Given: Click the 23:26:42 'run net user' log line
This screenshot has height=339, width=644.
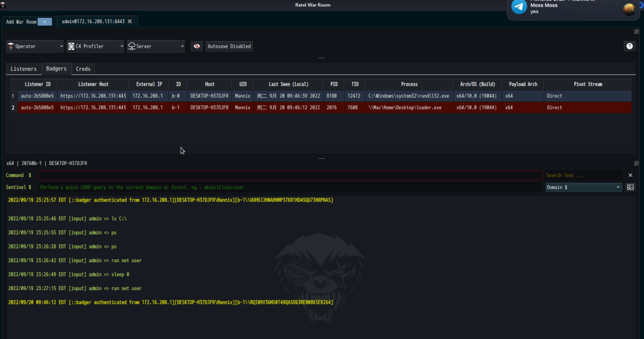Looking at the screenshot, I should (x=75, y=260).
